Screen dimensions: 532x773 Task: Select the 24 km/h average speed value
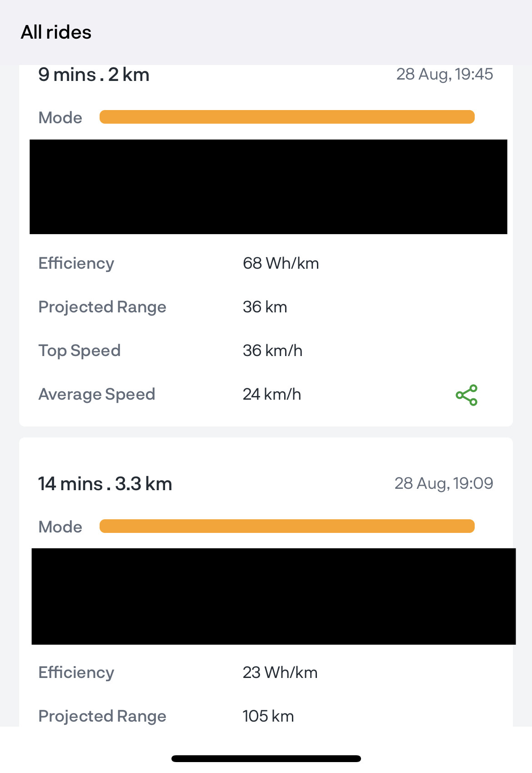[272, 394]
